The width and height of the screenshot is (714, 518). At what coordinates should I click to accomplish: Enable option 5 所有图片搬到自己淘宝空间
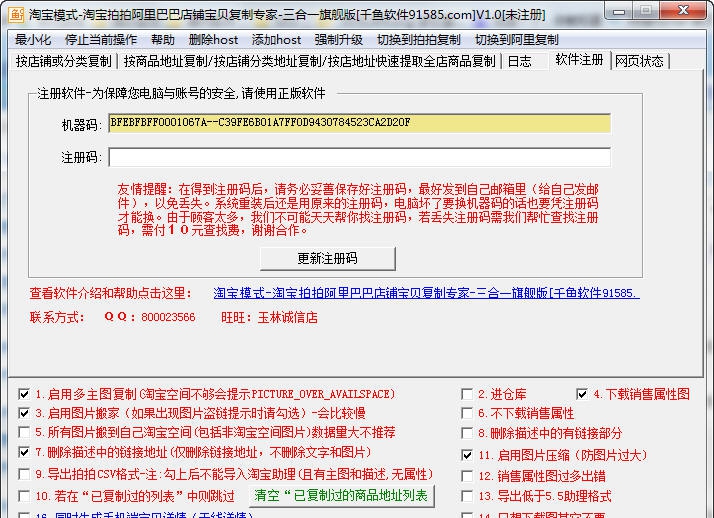[x=24, y=432]
